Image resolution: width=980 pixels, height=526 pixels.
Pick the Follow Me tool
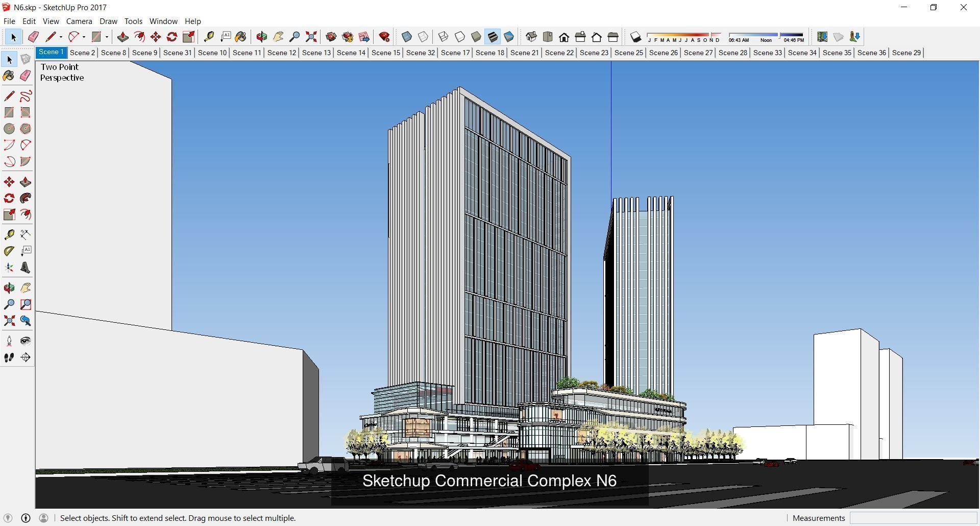(x=26, y=198)
